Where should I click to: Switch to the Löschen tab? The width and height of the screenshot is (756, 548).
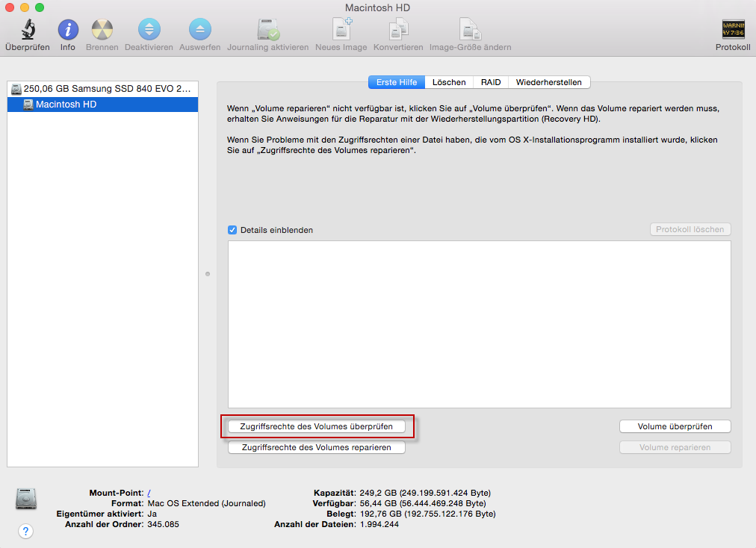[449, 82]
